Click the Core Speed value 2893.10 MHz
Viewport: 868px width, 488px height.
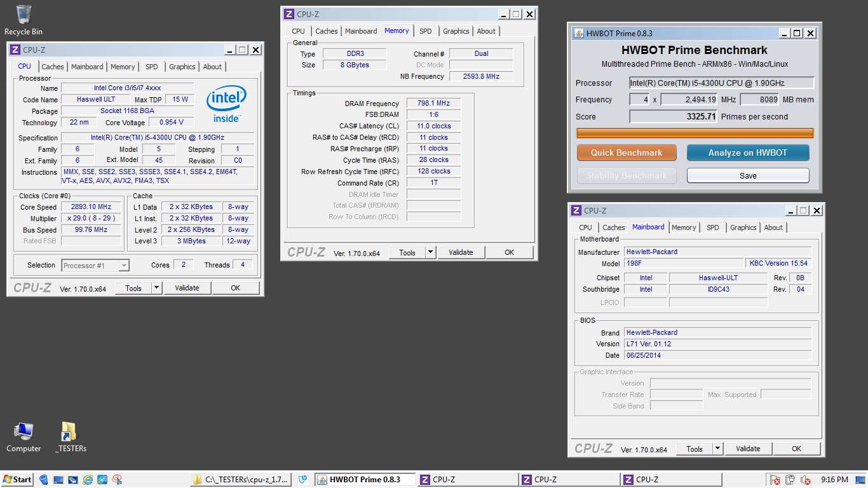pos(91,207)
